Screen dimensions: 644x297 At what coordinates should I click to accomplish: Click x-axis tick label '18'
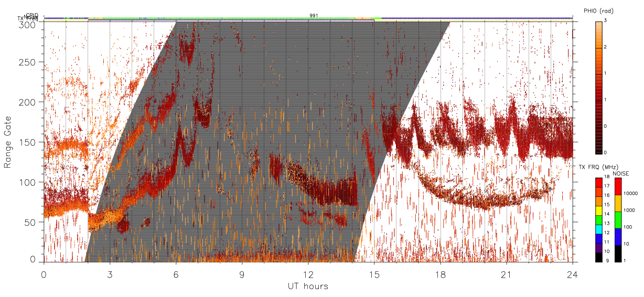tap(440, 274)
